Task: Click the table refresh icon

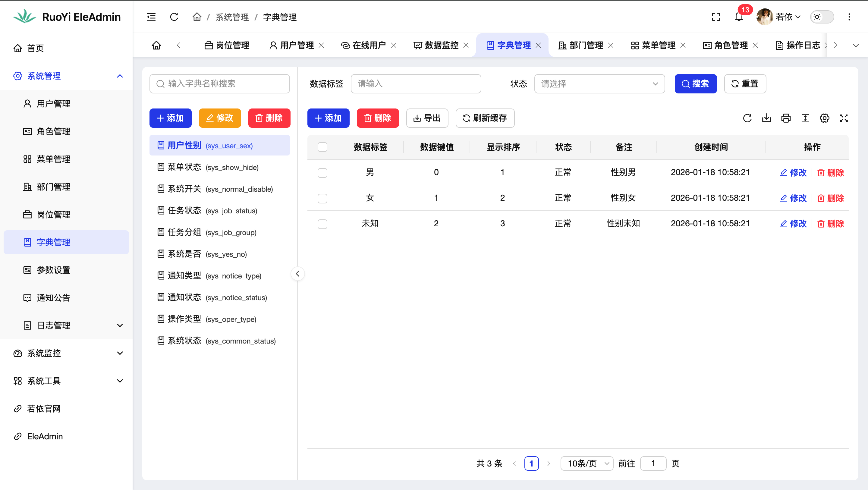Action: point(747,118)
